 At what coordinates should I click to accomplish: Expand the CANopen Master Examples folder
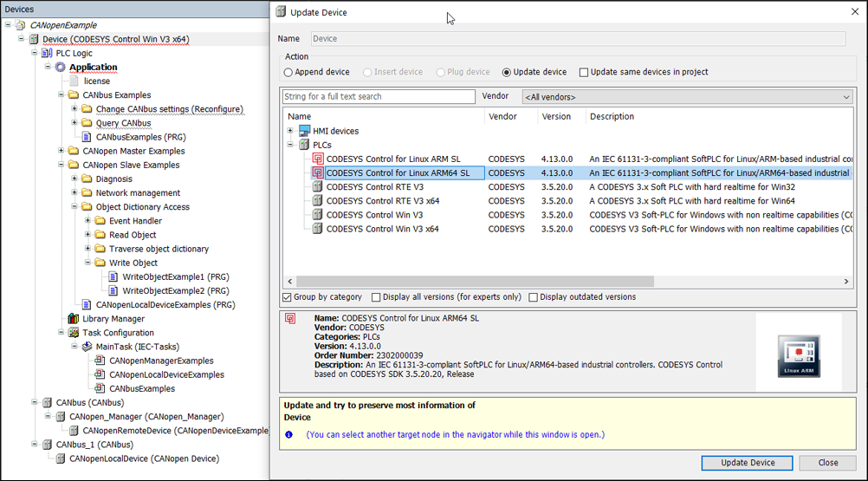(x=61, y=150)
